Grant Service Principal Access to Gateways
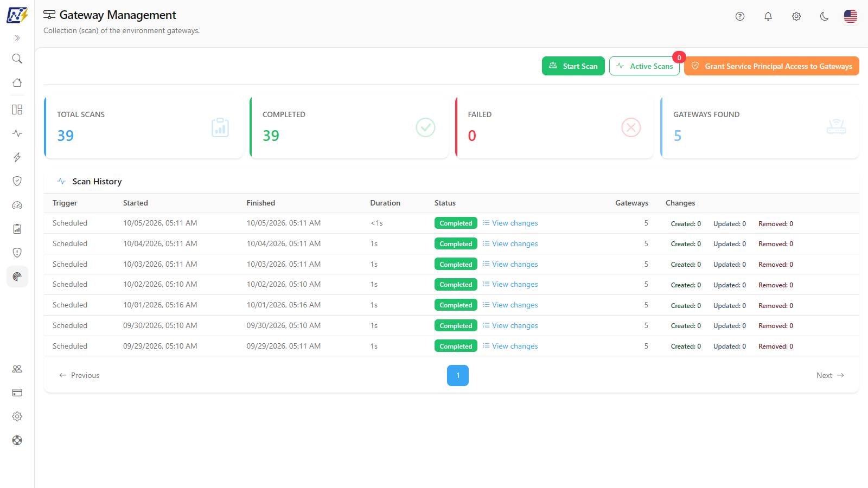The width and height of the screenshot is (868, 488). coord(771,66)
